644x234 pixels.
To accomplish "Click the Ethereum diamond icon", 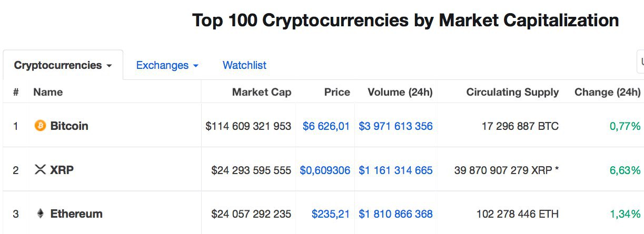I will coord(40,213).
